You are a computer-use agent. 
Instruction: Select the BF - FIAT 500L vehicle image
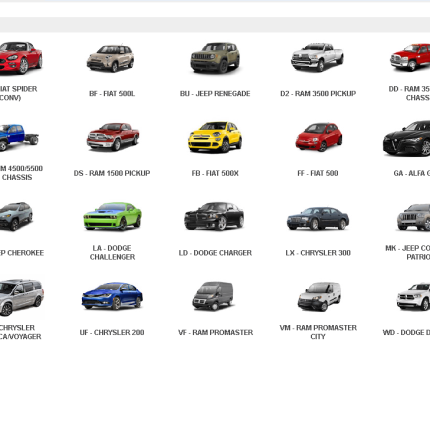point(111,58)
